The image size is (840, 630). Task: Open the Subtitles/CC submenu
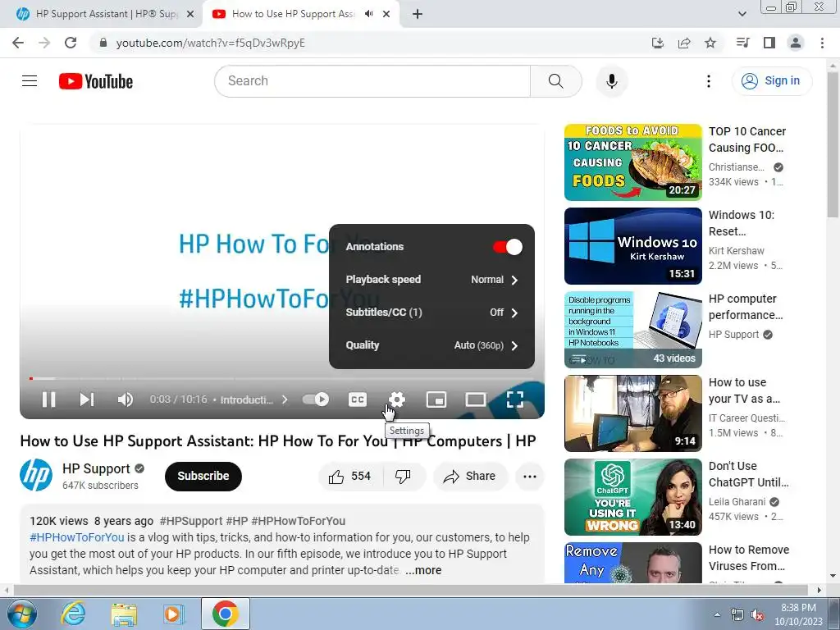tap(431, 313)
